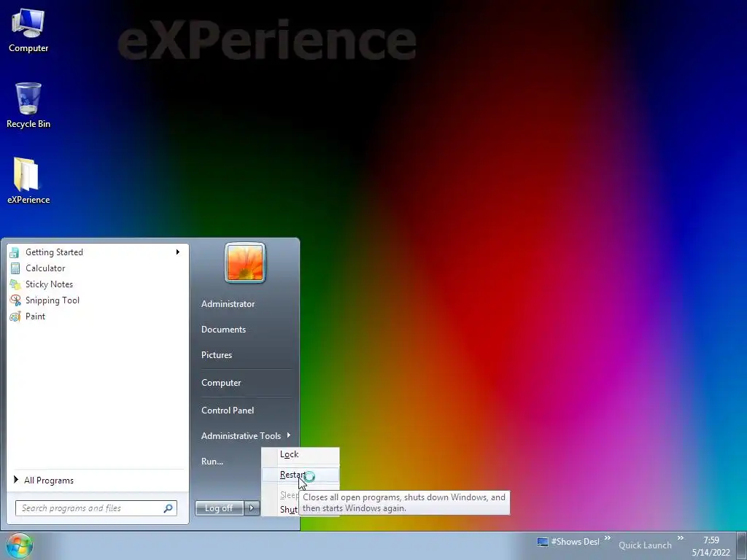The height and width of the screenshot is (560, 747).
Task: Open the eXPerience folder on desktop
Action: click(28, 181)
